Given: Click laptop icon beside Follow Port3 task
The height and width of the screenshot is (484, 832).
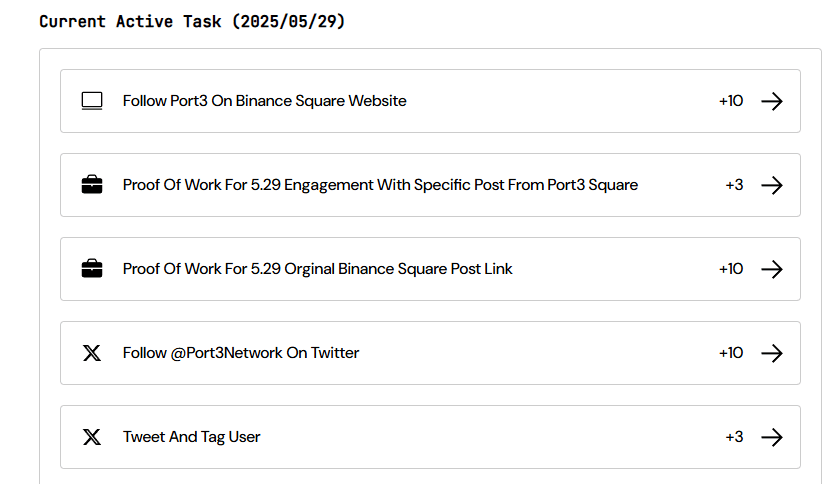Looking at the screenshot, I should point(92,101).
